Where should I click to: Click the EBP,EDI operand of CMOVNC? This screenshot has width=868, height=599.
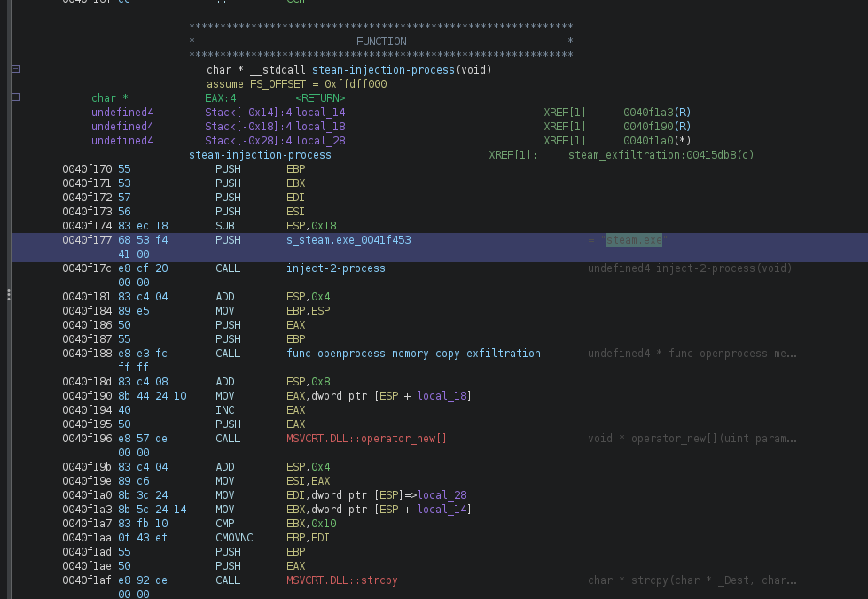tap(308, 538)
